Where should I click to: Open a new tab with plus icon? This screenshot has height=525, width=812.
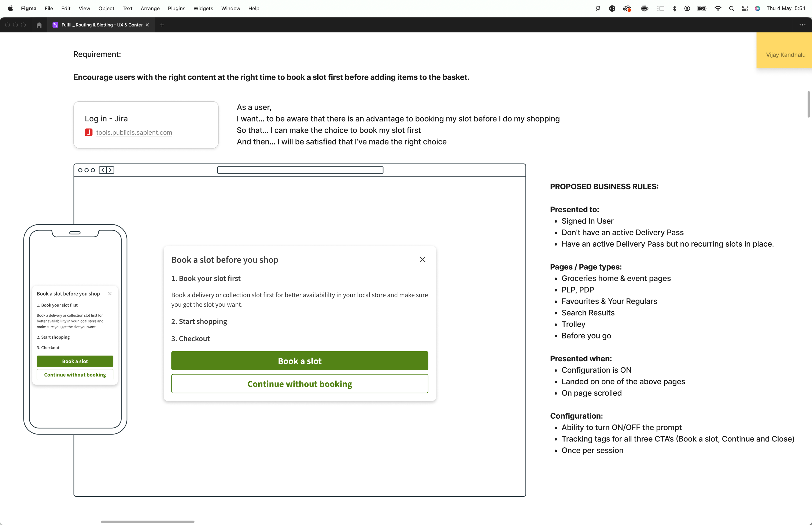[x=162, y=25]
